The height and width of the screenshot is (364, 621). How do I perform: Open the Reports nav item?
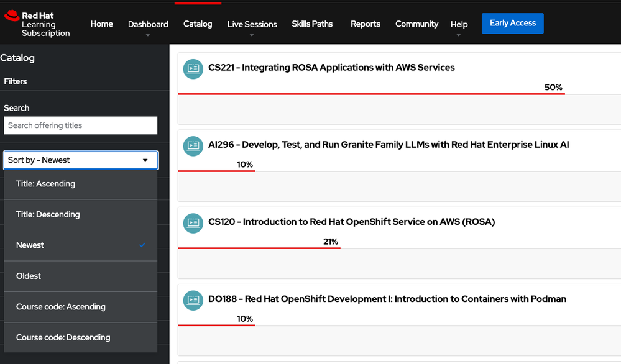pyautogui.click(x=365, y=24)
